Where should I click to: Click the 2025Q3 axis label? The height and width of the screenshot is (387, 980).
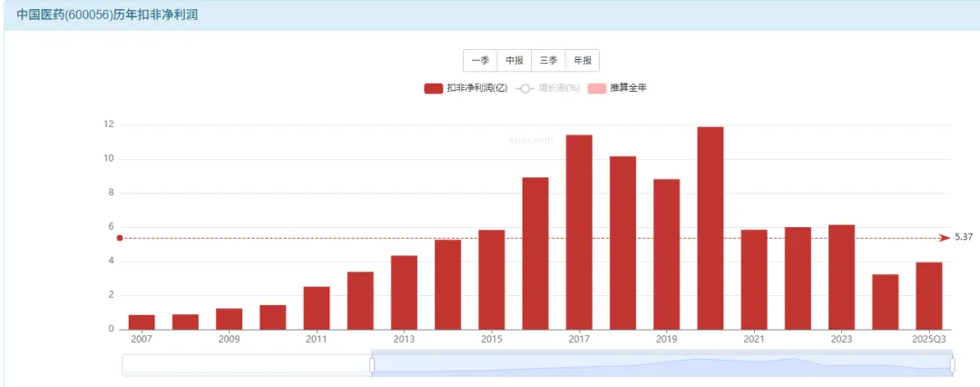(x=930, y=339)
